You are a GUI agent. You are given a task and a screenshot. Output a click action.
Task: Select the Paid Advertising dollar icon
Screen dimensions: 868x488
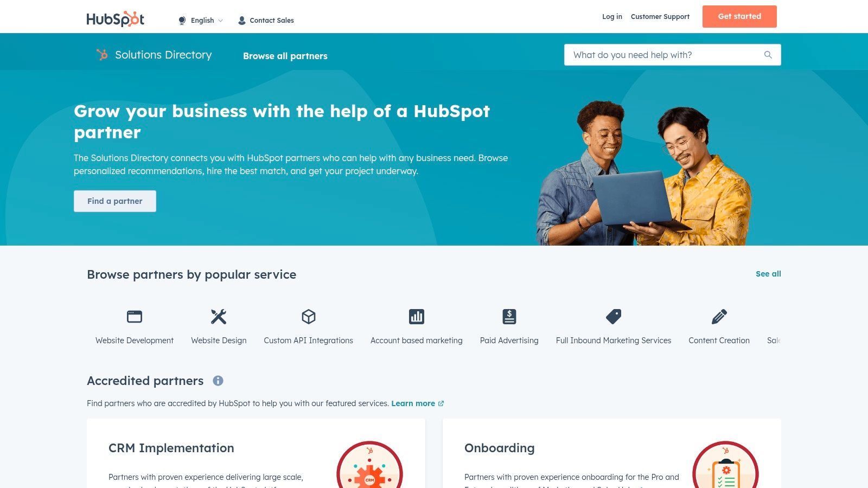click(509, 316)
